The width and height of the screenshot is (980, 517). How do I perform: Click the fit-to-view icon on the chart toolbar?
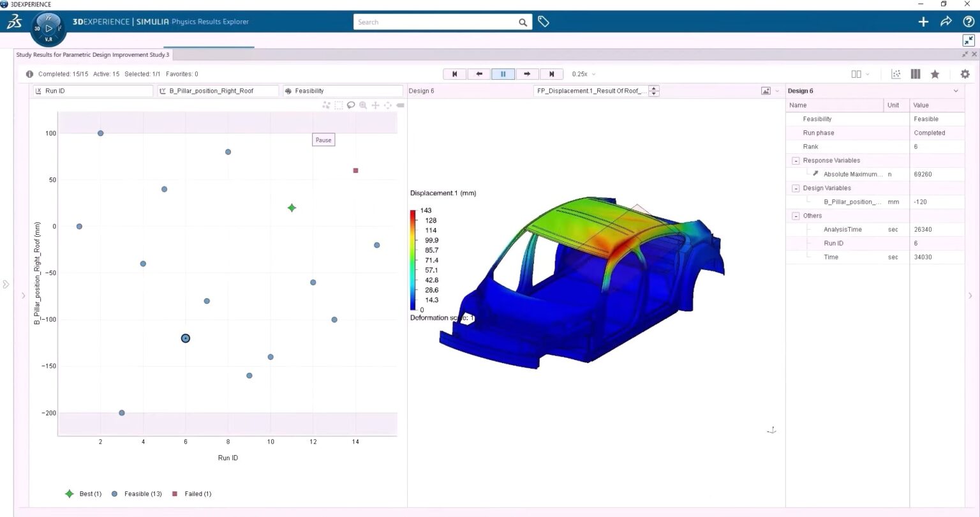click(388, 105)
